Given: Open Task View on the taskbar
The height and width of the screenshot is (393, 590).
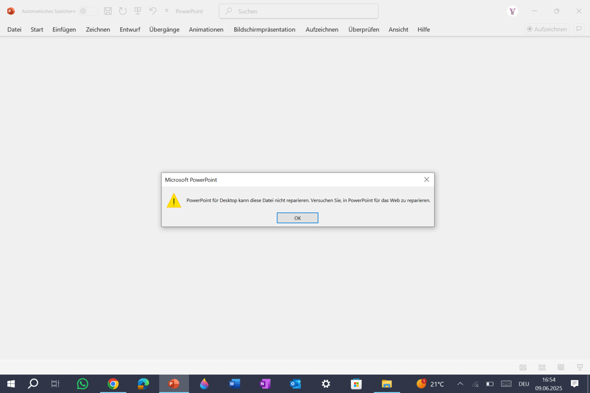Looking at the screenshot, I should click(x=55, y=384).
